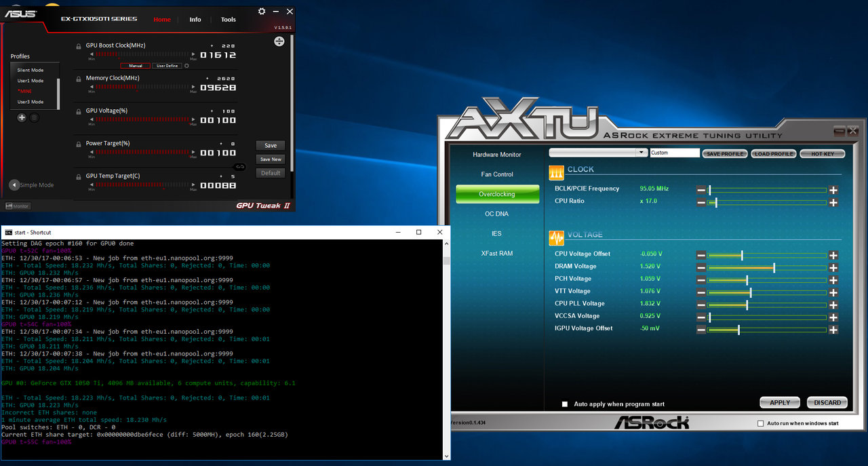Image resolution: width=868 pixels, height=466 pixels.
Task: Click the Simple Mode back arrow
Action: point(14,185)
